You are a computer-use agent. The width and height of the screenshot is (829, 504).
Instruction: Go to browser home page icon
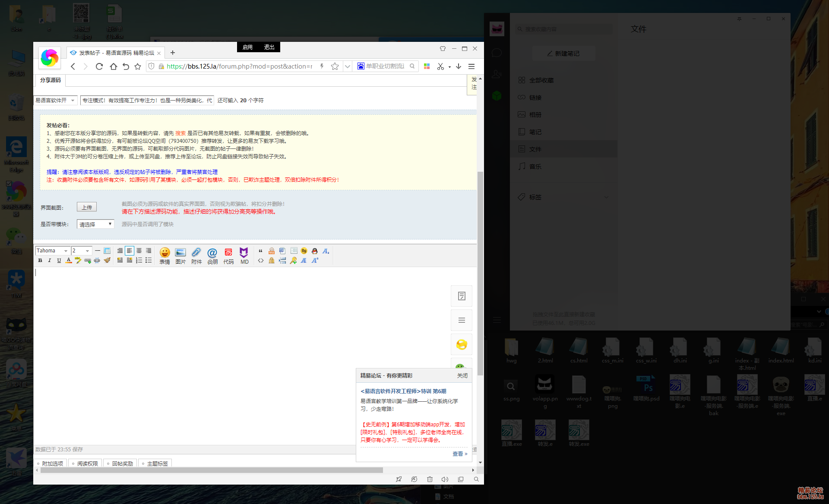click(x=113, y=66)
